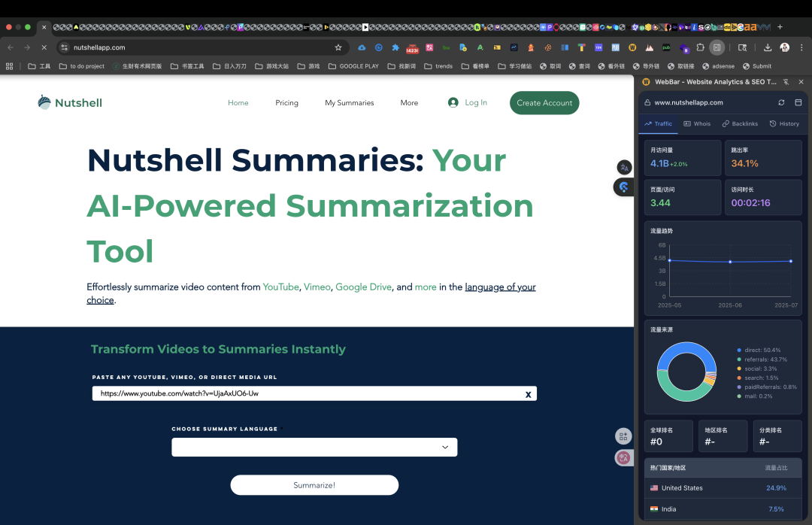Switch to the WebBar History tab
This screenshot has height=525, width=812.
pos(784,124)
